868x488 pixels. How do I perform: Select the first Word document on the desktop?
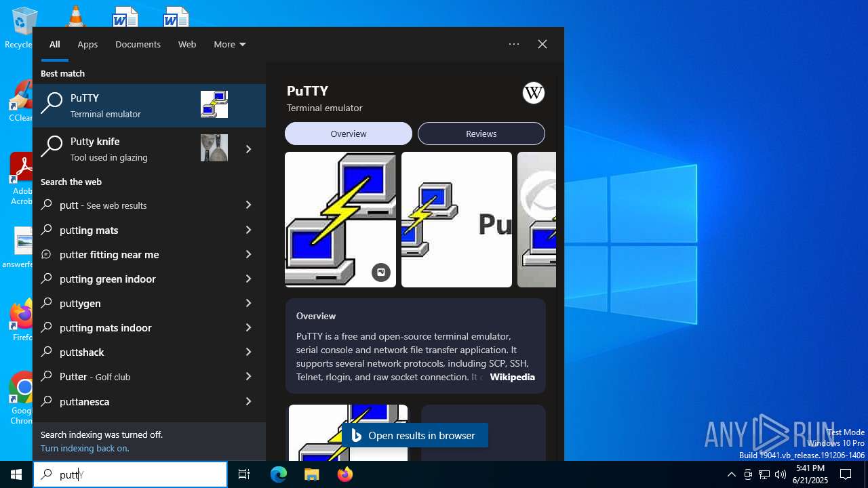pos(125,16)
